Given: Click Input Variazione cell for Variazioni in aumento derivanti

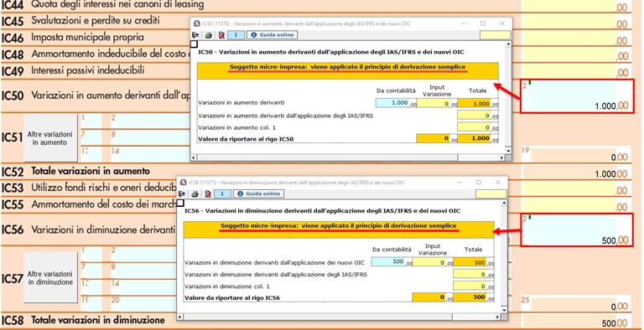Looking at the screenshot, I should [434, 103].
